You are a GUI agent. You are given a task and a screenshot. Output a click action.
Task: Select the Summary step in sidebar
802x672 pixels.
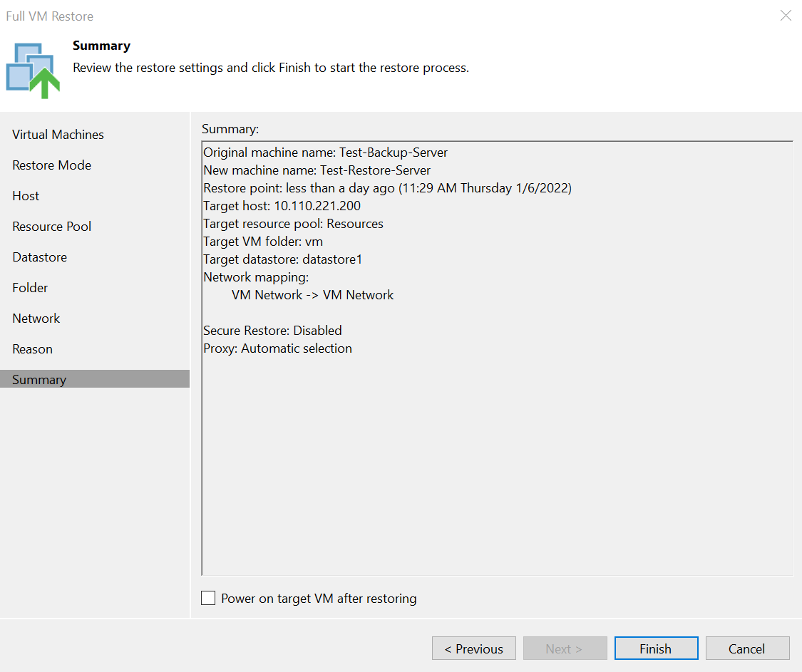[x=38, y=380]
